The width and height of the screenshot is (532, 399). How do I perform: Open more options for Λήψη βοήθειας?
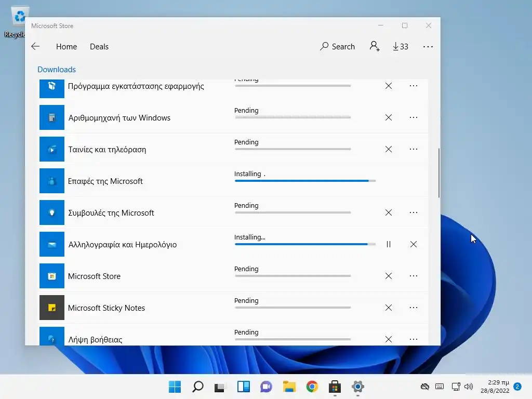(x=413, y=339)
